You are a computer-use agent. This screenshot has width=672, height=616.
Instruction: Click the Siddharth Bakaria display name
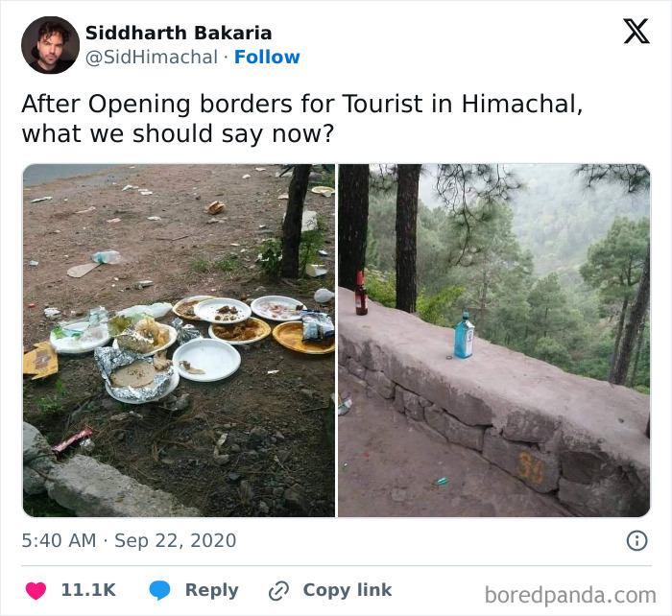179,33
